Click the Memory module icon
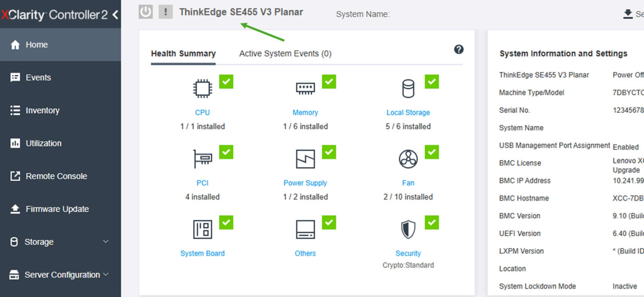 (305, 88)
